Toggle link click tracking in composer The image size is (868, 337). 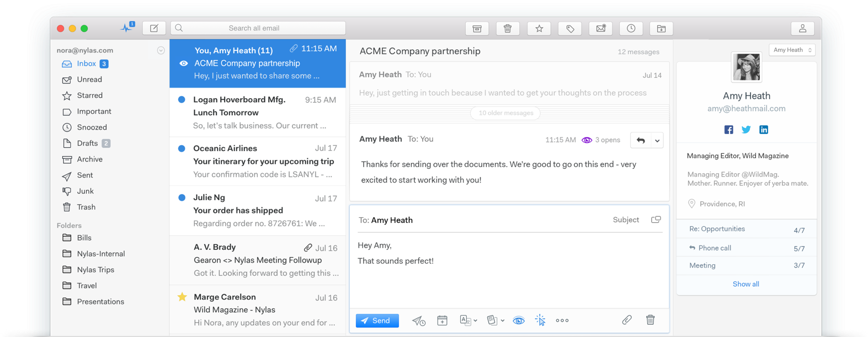coord(540,320)
